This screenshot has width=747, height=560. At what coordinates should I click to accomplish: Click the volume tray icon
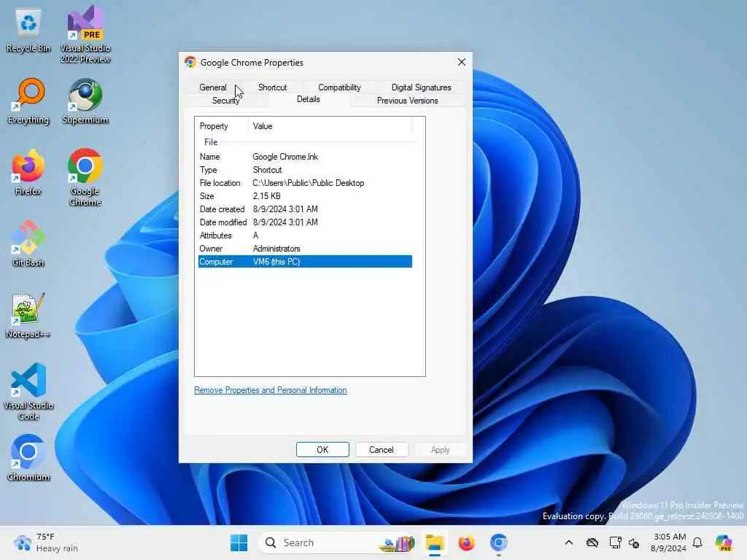[634, 542]
